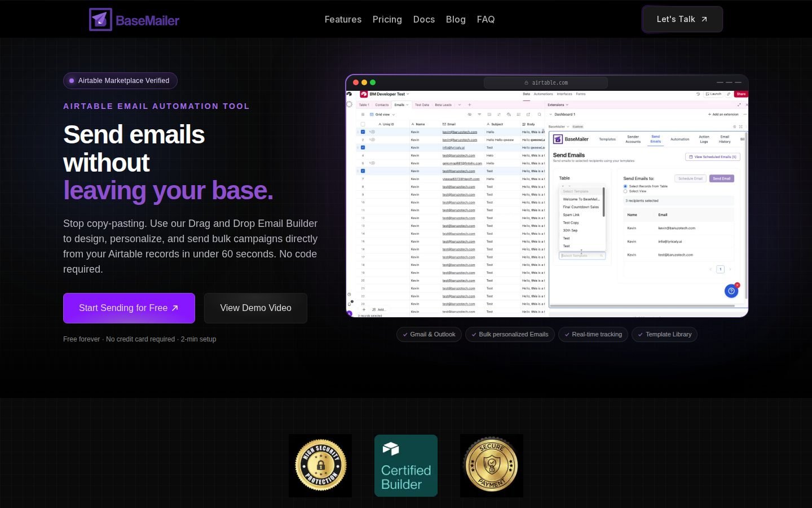812x508 pixels.
Task: Open the Features nav link
Action: pyautogui.click(x=343, y=19)
